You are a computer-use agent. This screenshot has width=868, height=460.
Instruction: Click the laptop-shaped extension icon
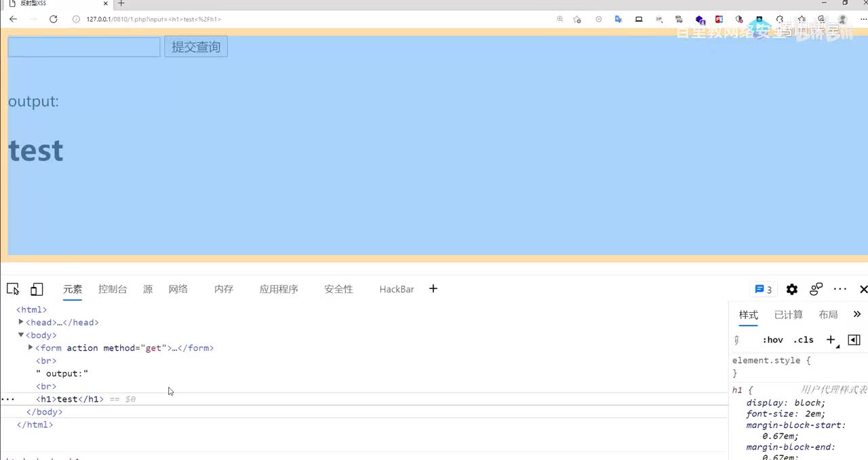639,19
